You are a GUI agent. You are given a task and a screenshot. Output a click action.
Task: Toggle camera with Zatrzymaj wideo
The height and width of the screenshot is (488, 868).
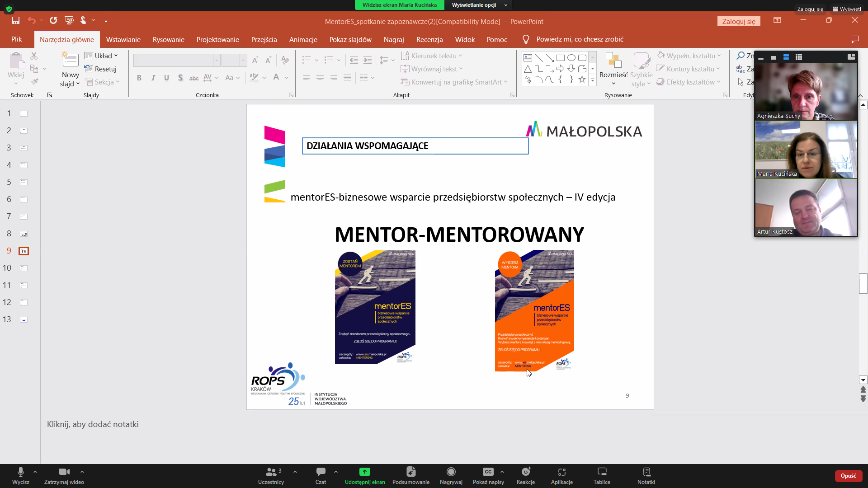pyautogui.click(x=64, y=472)
